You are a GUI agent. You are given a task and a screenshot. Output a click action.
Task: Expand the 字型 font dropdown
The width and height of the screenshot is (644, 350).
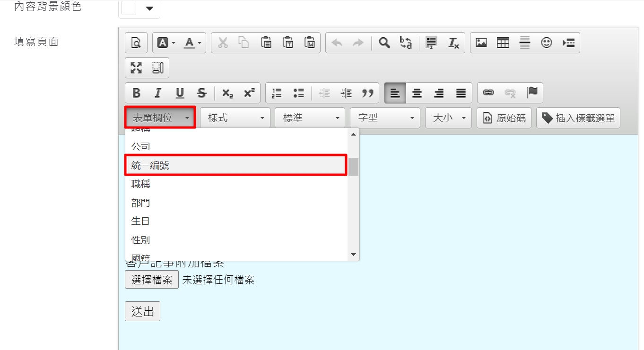click(385, 118)
